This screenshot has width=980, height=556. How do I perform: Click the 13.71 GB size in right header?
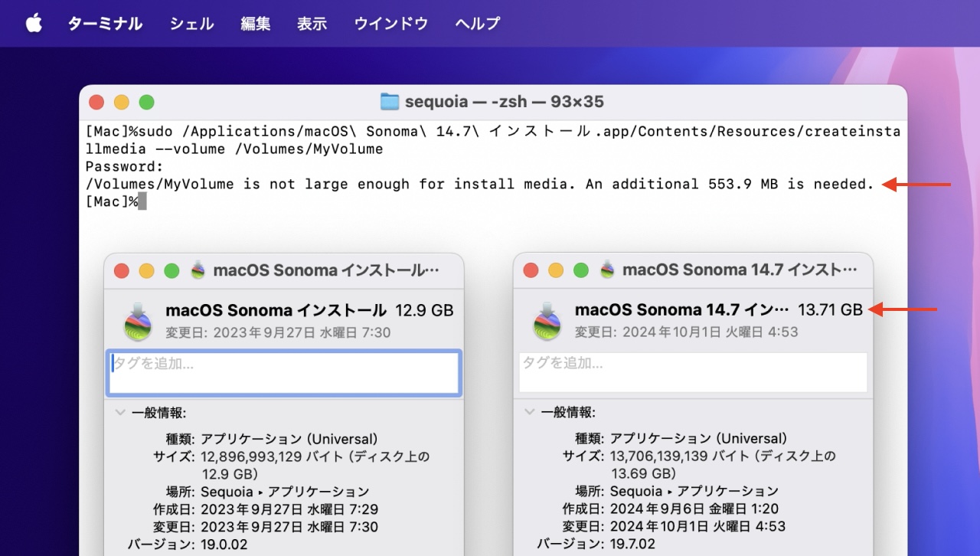[830, 310]
